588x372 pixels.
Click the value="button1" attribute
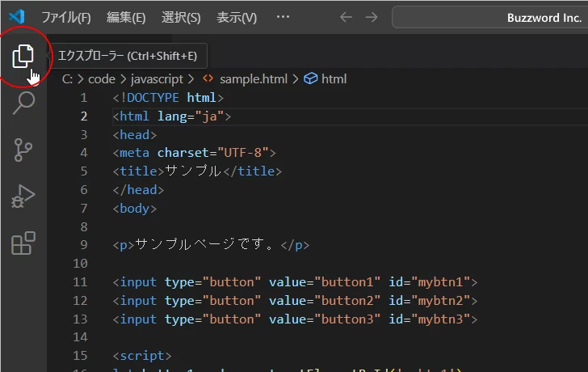tap(325, 282)
